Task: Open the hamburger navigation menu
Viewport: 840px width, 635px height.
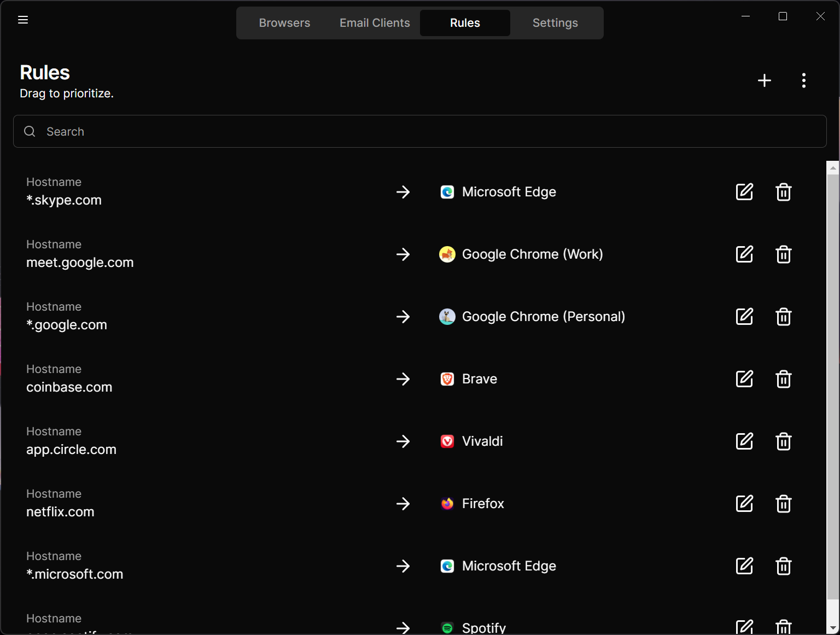Action: [23, 20]
